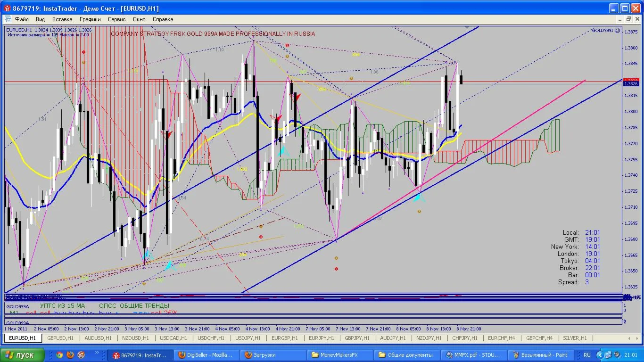
Task: Launch Firefox from the quick launch bar
Action: click(x=70, y=355)
